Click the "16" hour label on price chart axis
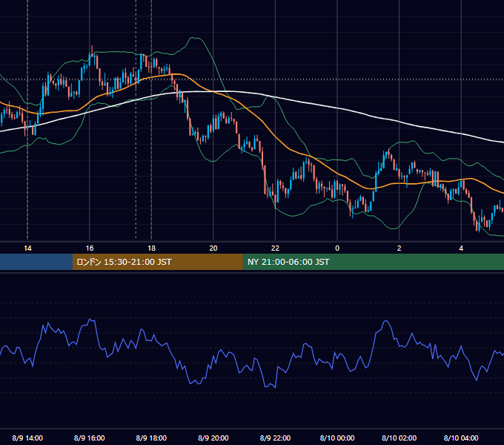Image resolution: width=504 pixels, height=445 pixels. tap(90, 248)
